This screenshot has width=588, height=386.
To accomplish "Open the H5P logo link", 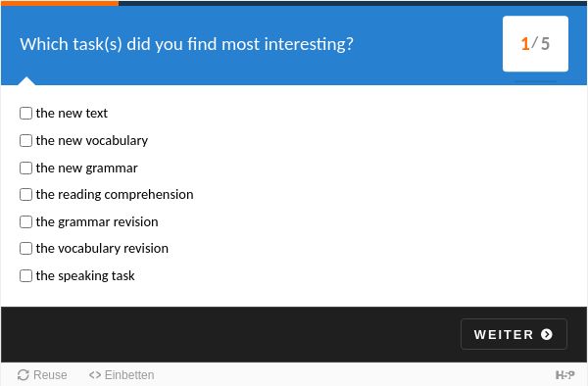I will coord(564,375).
